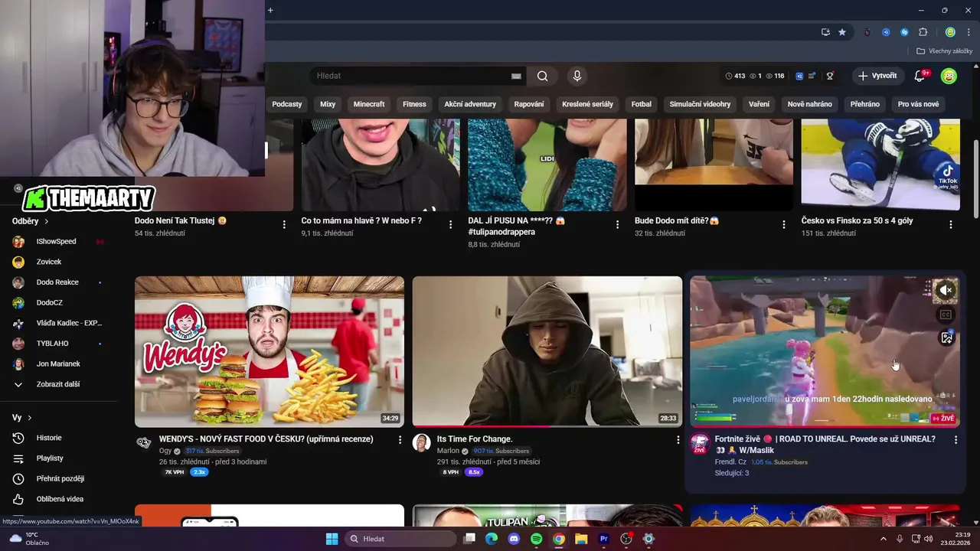Image resolution: width=980 pixels, height=551 pixels.
Task: Select the Nově nahráno chip
Action: [810, 104]
